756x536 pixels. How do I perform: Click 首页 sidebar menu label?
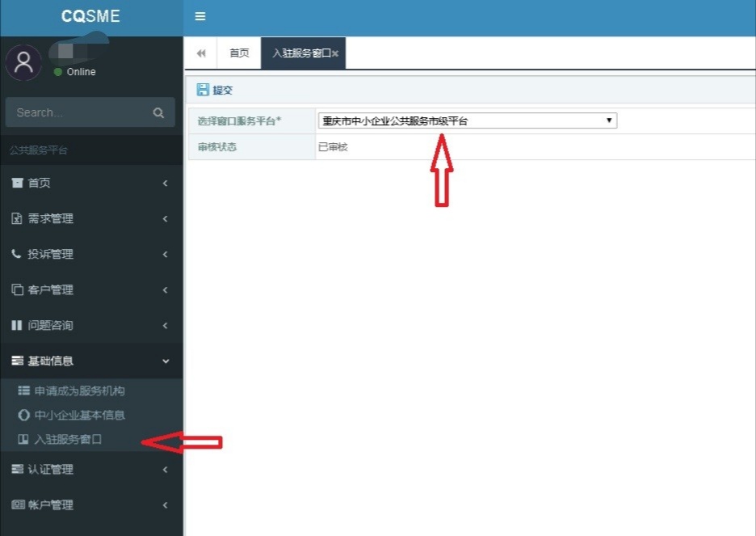click(x=39, y=183)
